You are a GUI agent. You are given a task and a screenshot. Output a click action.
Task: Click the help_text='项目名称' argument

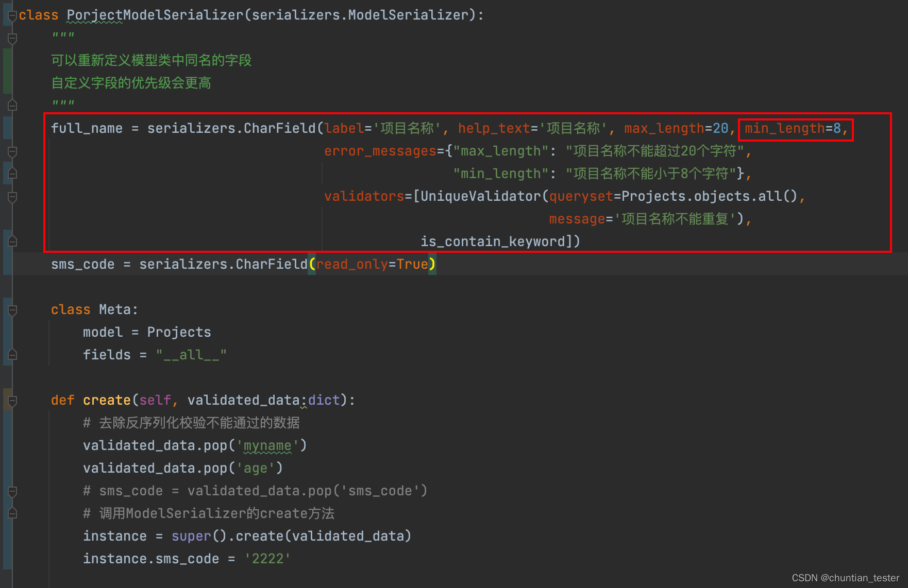(x=533, y=128)
